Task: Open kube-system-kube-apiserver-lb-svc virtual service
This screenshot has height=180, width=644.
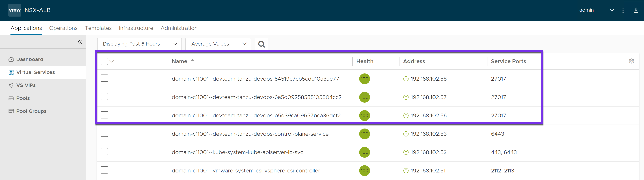Action: [x=237, y=152]
